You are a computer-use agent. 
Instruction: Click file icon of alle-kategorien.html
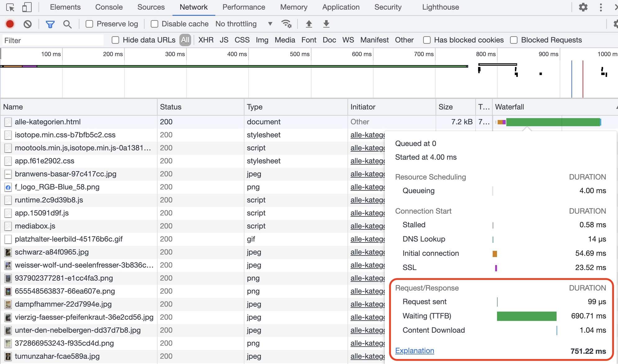pos(8,122)
